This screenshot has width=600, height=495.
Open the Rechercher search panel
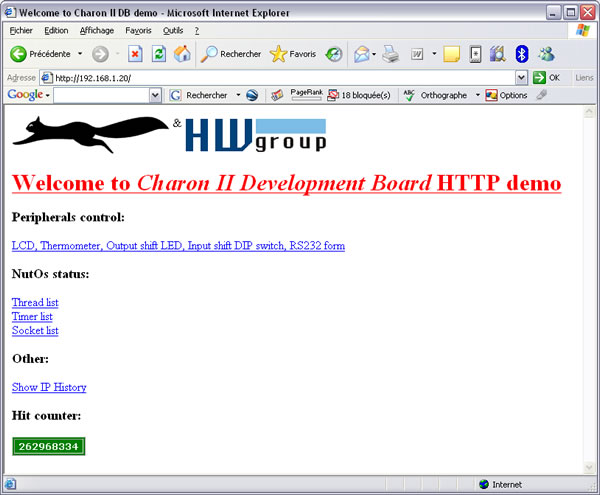pos(231,54)
